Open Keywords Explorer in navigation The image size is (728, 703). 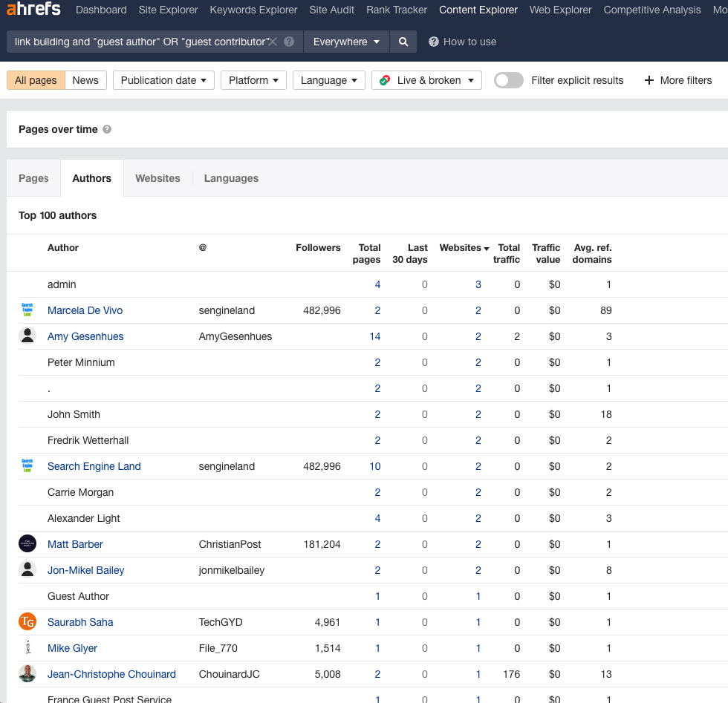click(253, 10)
